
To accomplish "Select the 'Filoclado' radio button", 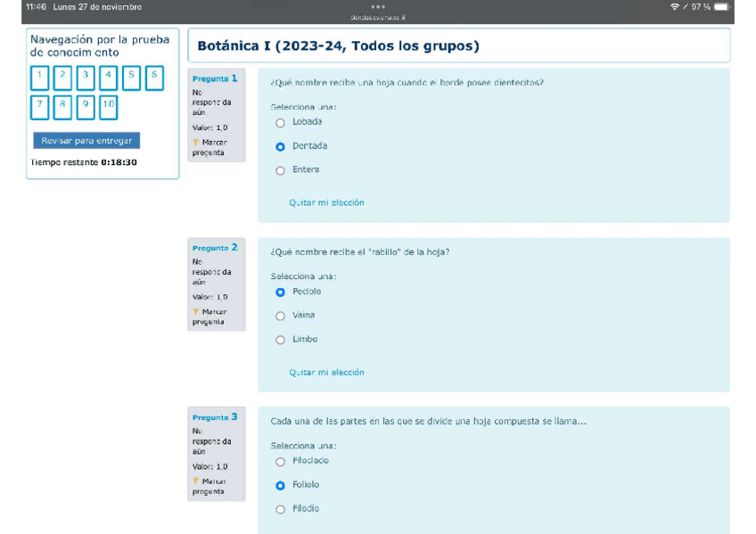I will (x=280, y=462).
